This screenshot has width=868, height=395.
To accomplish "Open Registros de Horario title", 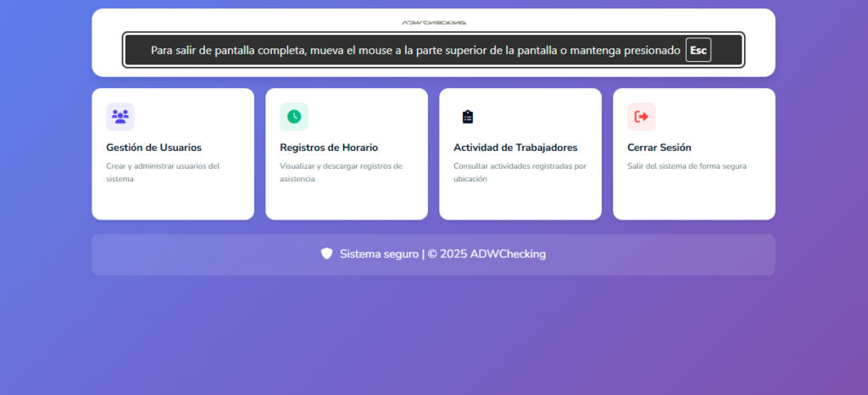I will coord(329,147).
